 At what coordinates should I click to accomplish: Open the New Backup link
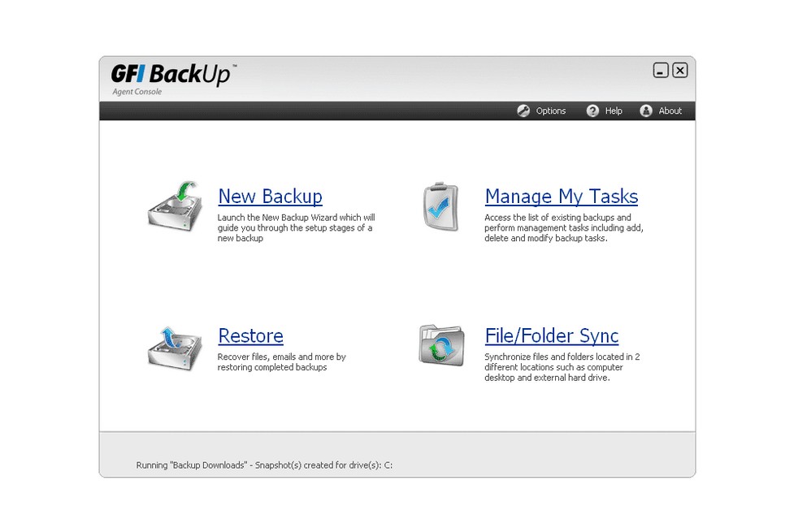click(x=271, y=197)
